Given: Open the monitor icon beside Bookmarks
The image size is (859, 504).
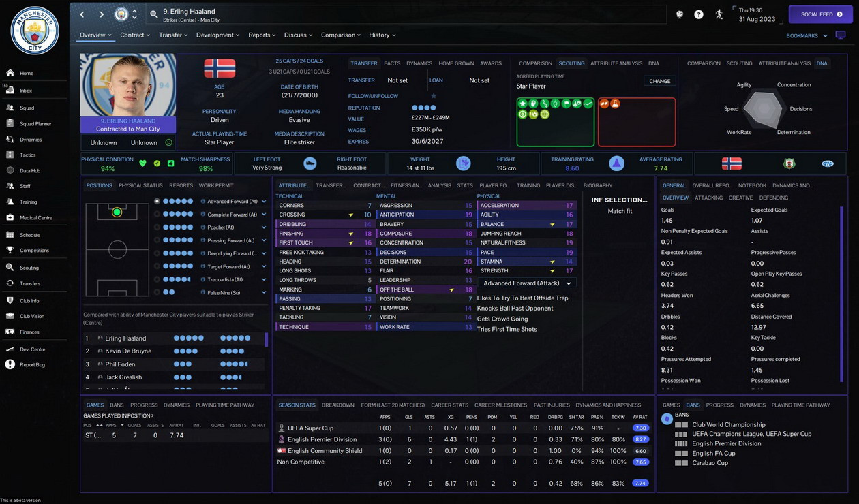Looking at the screenshot, I should [x=840, y=35].
